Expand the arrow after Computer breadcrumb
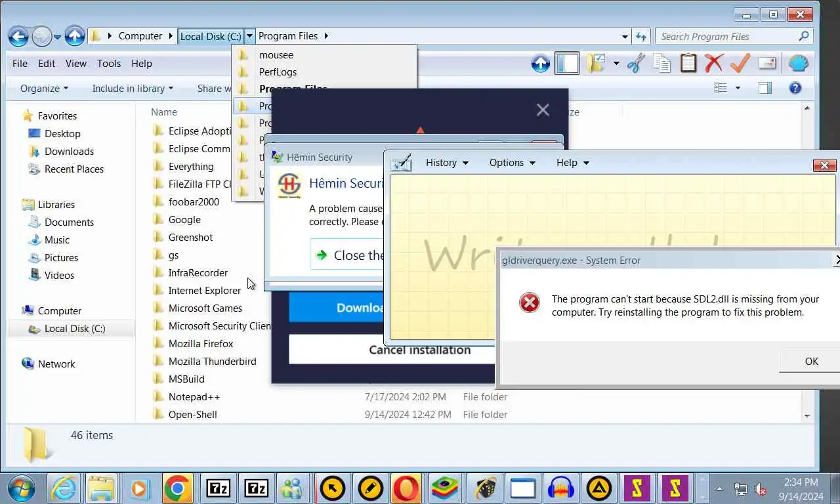 tap(171, 36)
